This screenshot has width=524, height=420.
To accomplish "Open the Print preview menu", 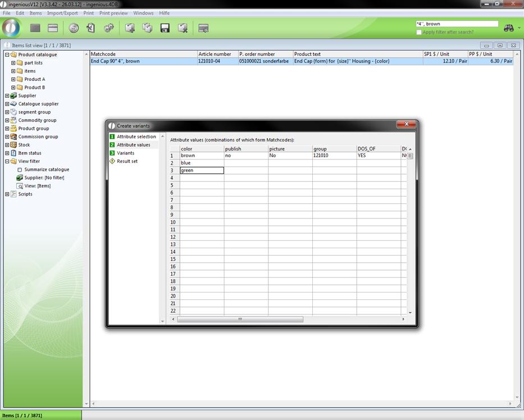I will coord(113,13).
